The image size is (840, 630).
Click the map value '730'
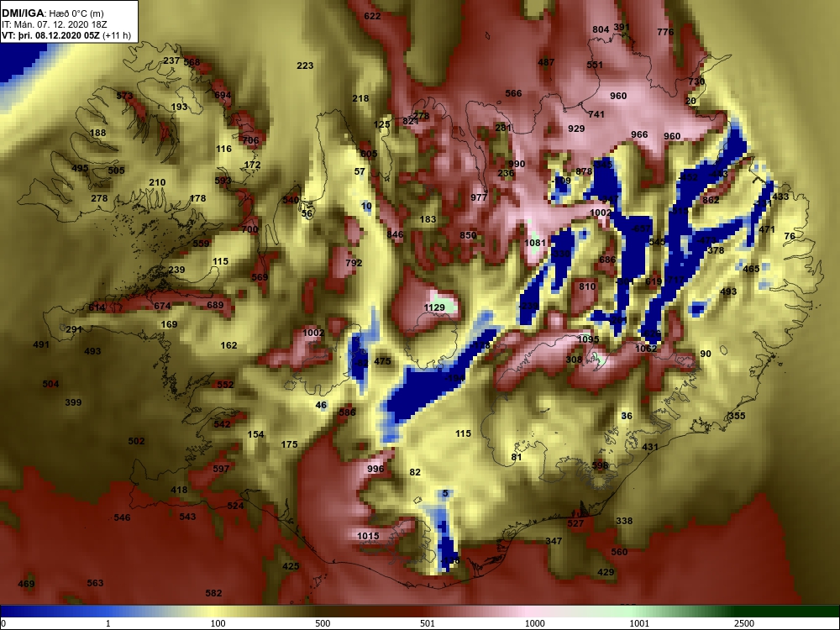[696, 81]
